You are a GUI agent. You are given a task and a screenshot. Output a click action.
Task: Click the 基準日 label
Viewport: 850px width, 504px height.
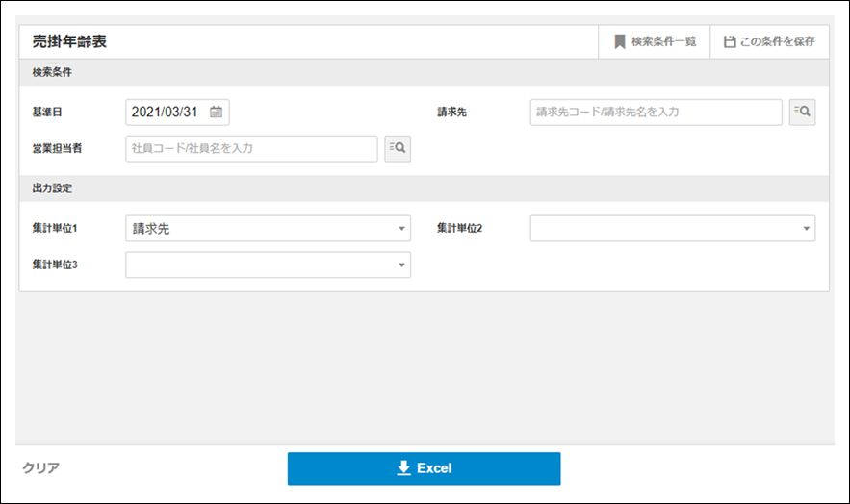click(x=47, y=113)
